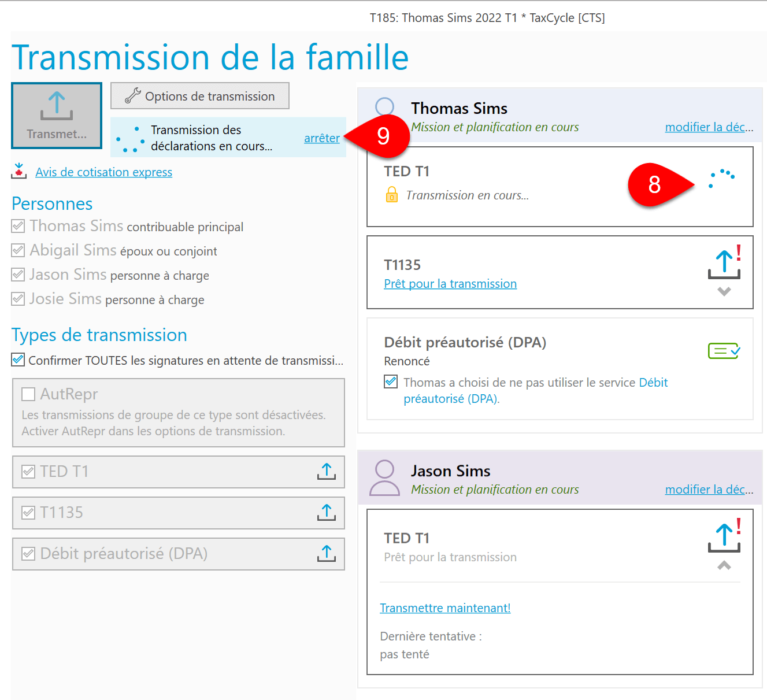Click upload icon in T1135 type row
Image resolution: width=767 pixels, height=700 pixels.
(x=327, y=513)
